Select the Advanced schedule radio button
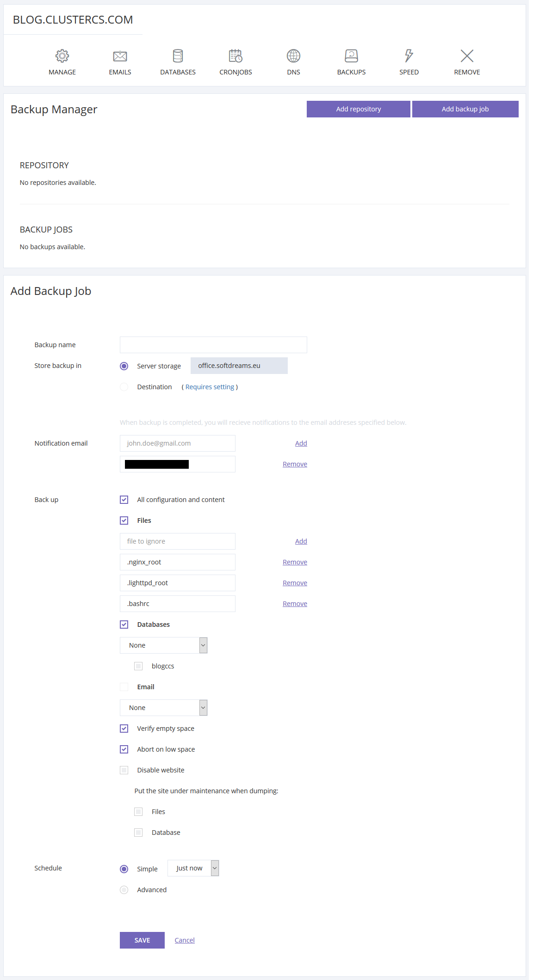The image size is (533, 980). click(x=124, y=890)
